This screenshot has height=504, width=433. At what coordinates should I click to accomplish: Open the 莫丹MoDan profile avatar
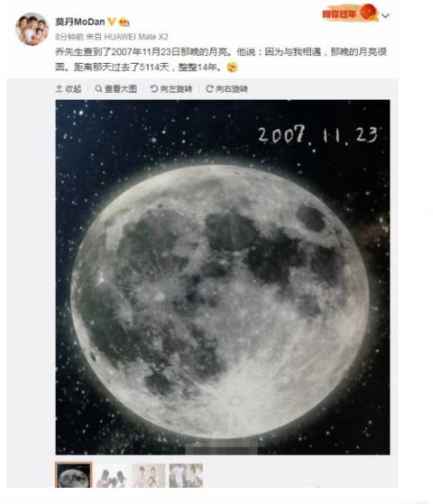point(32,29)
